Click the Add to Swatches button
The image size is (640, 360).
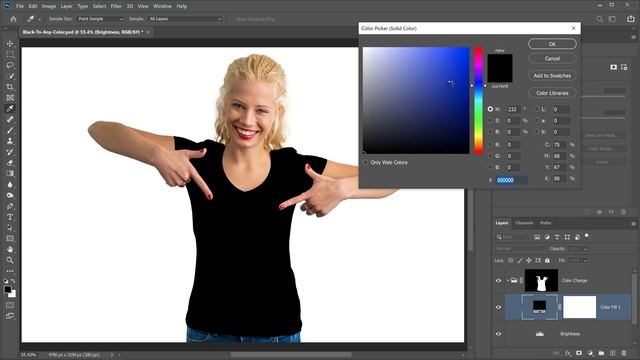(x=552, y=76)
